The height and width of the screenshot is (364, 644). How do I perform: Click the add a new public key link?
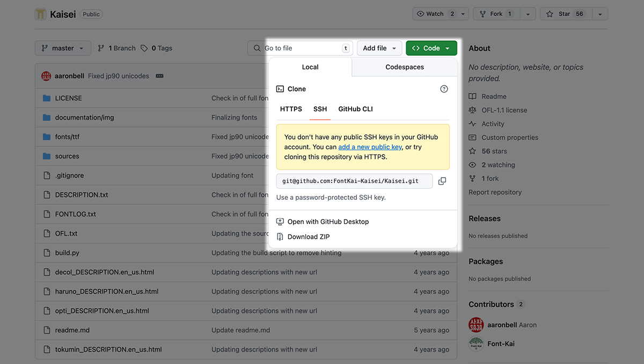tap(370, 147)
